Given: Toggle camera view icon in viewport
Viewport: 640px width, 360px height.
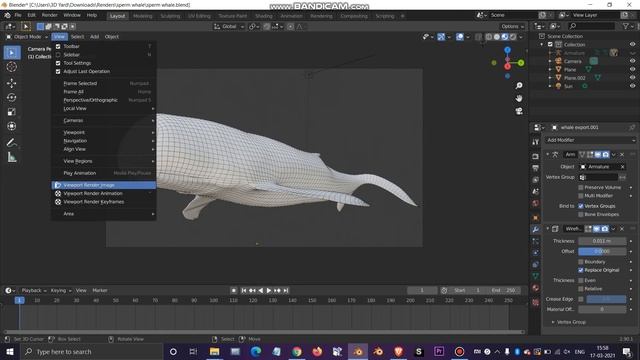Looking at the screenshot, I should click(519, 111).
